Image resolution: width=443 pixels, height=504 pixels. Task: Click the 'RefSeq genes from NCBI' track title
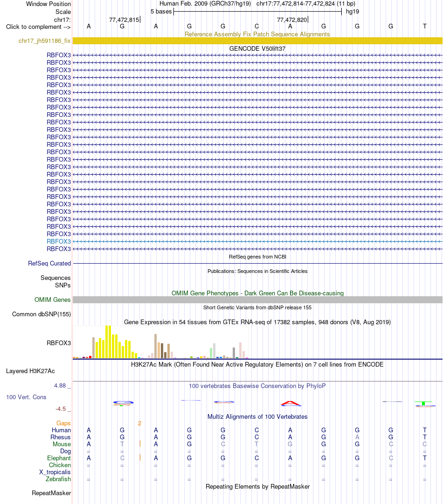pos(257,257)
